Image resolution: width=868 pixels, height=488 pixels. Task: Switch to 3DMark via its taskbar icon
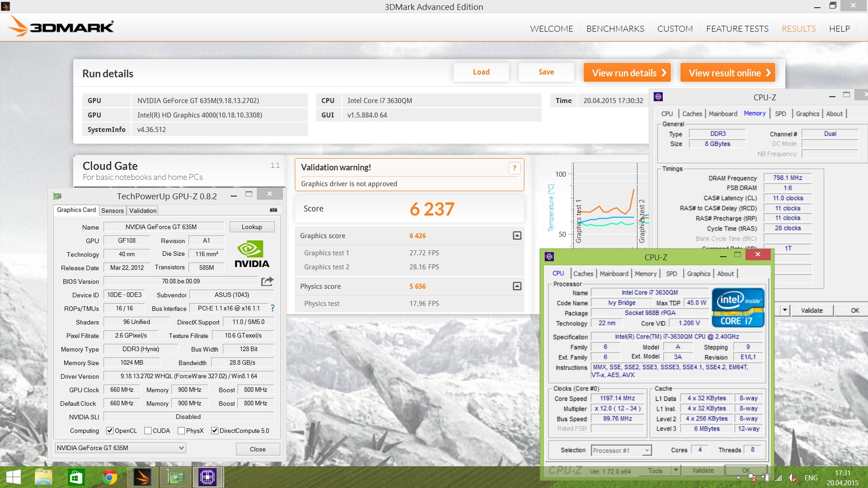(x=142, y=477)
